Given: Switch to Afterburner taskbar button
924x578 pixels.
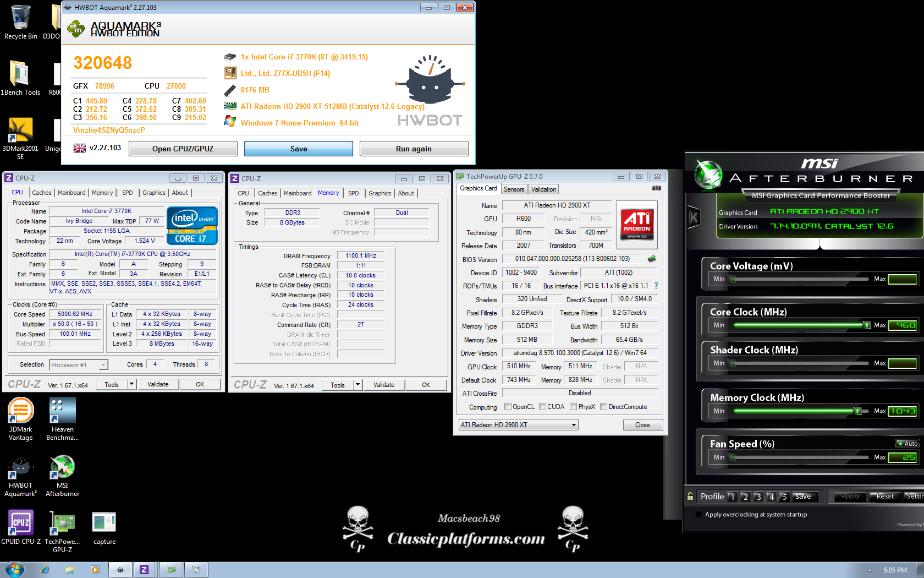Looking at the screenshot, I should point(196,570).
